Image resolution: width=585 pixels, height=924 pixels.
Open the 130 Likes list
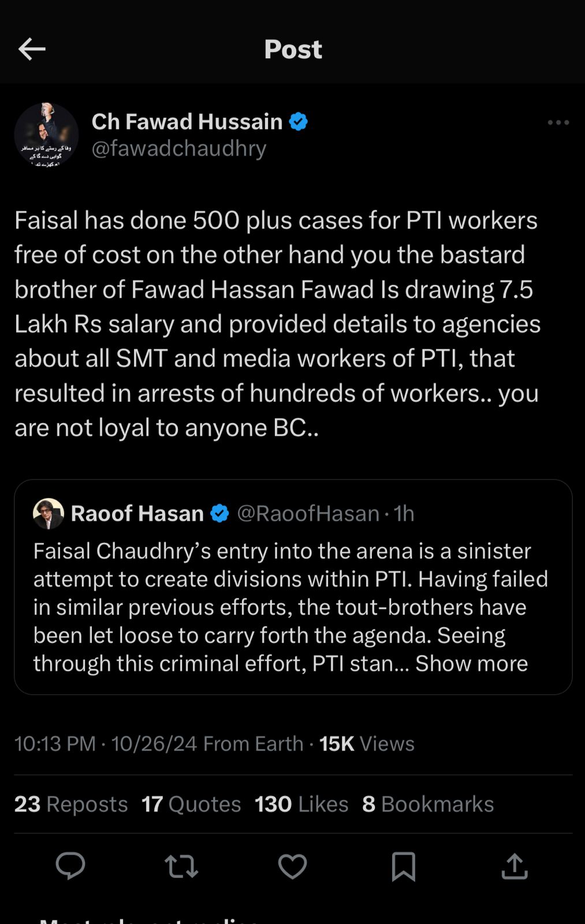tap(300, 803)
